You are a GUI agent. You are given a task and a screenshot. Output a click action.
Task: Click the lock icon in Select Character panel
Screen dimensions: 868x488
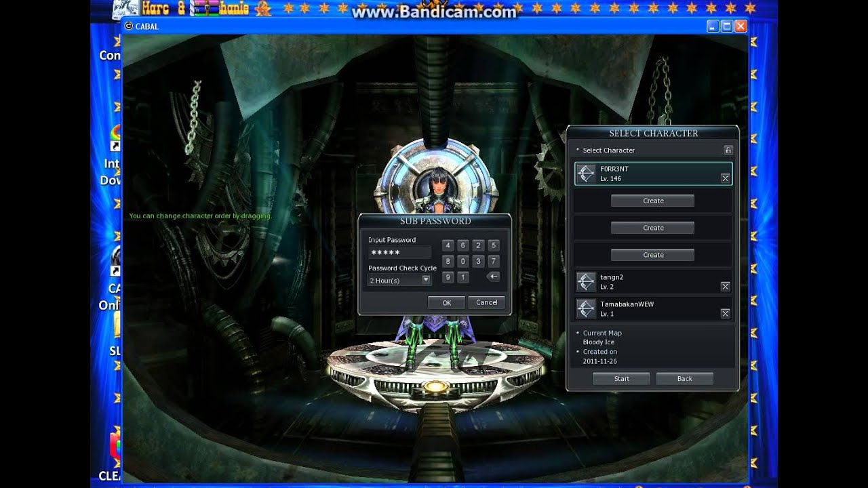point(728,150)
